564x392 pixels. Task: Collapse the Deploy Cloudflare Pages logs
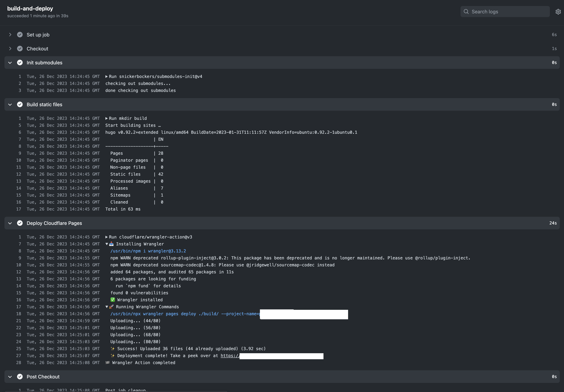(10, 223)
